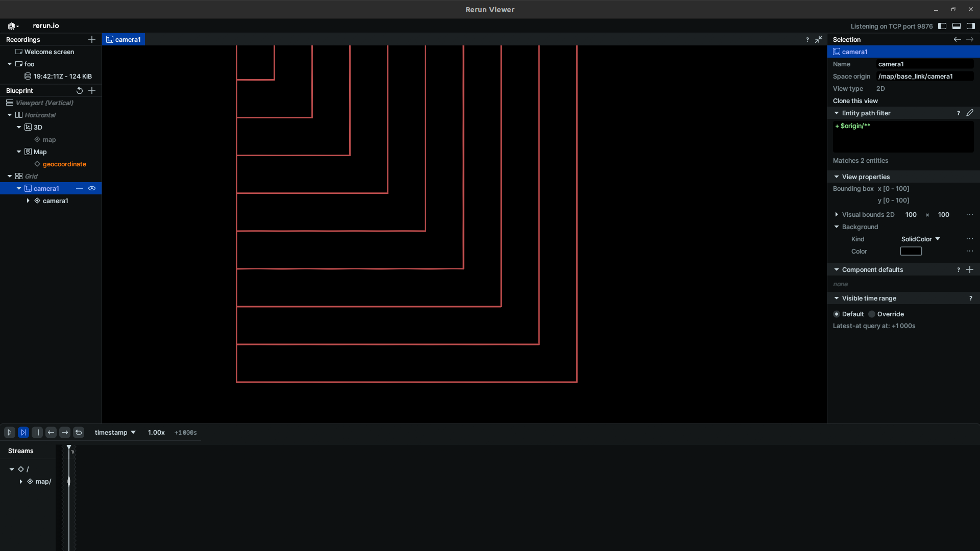Viewport: 980px width, 551px height.
Task: Select the Default visible time range option
Action: [x=837, y=314]
